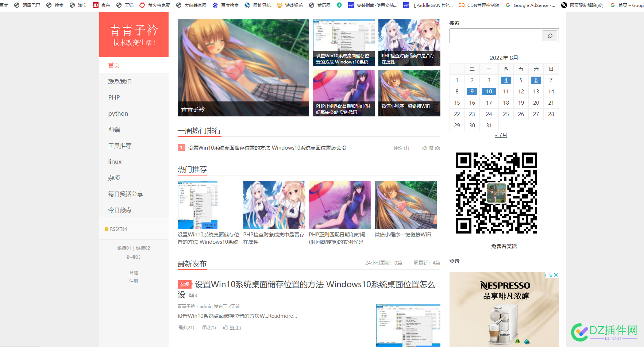Viewport: 644px width, 347px height.
Task: Open the weekly hot ranking first article
Action: (267, 148)
